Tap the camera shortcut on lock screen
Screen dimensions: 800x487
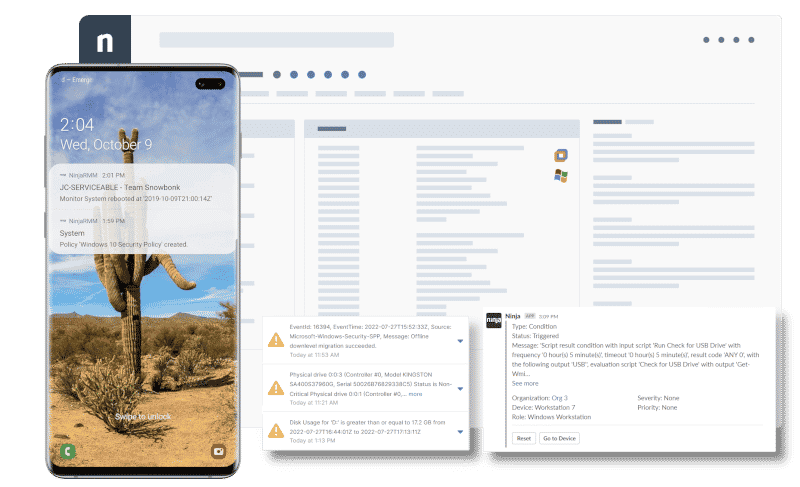[218, 451]
